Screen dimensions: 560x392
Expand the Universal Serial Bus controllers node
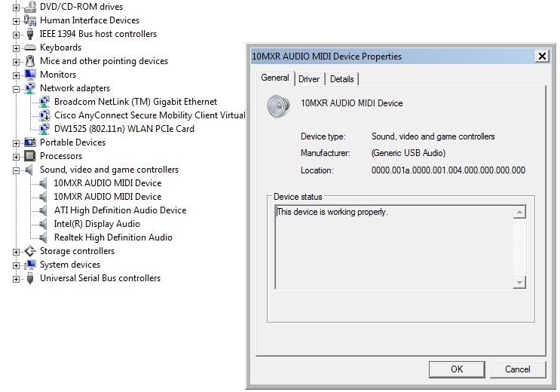pos(16,279)
